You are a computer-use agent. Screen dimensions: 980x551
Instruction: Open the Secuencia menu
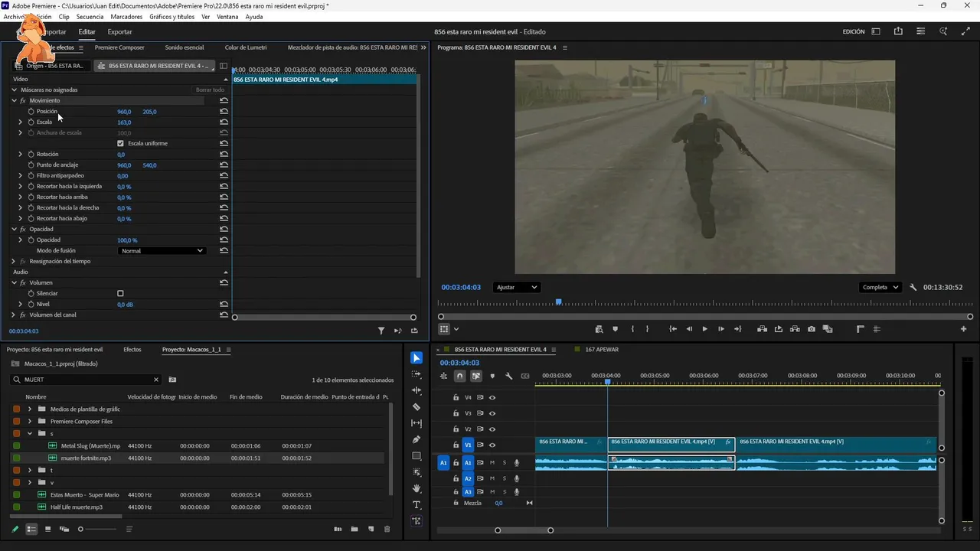(x=90, y=17)
